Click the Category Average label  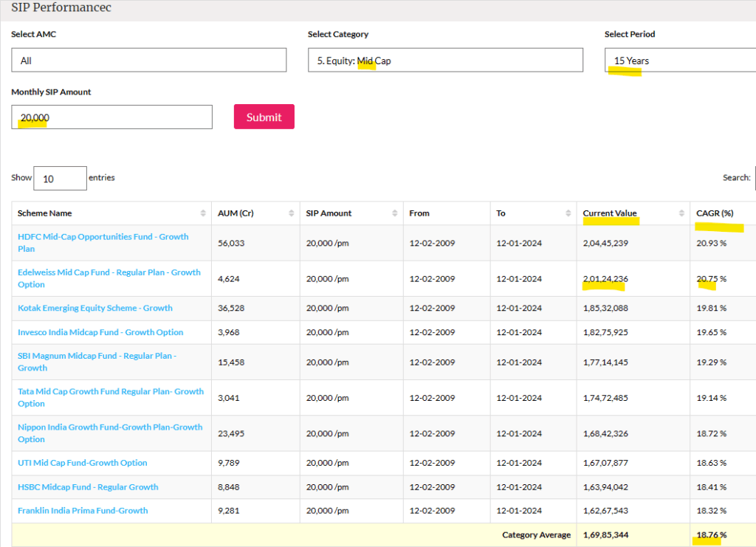[x=536, y=535]
